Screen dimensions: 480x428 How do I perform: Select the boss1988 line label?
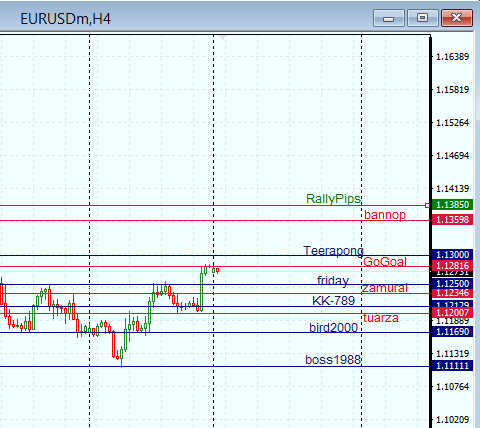333,360
